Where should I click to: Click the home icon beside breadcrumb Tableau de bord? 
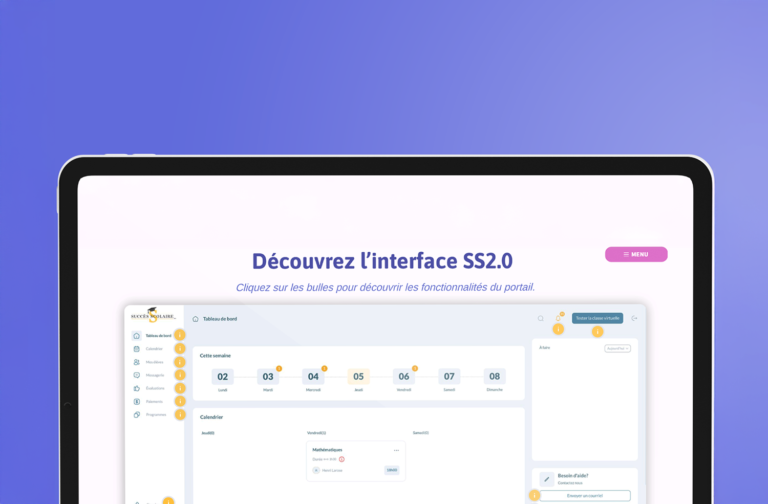pyautogui.click(x=195, y=319)
